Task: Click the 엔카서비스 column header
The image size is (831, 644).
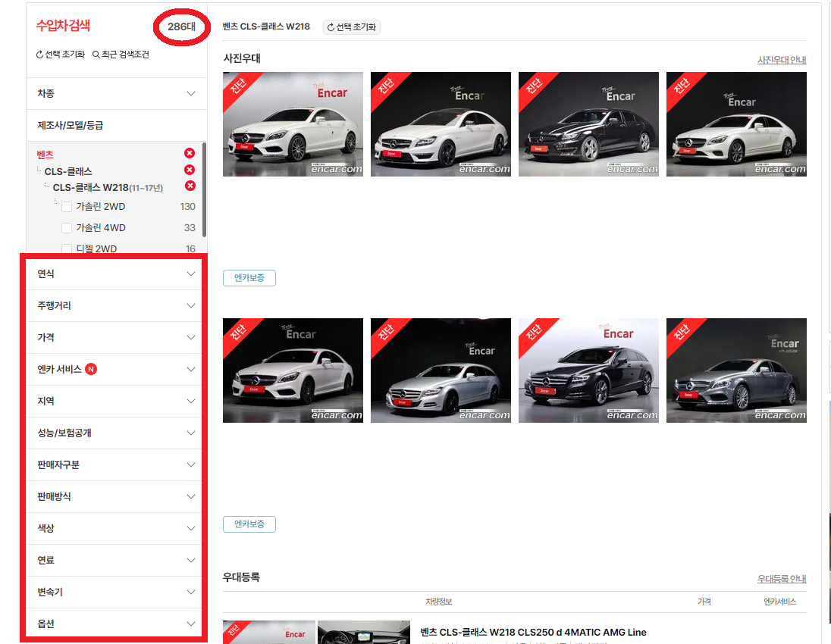Action: tap(779, 602)
